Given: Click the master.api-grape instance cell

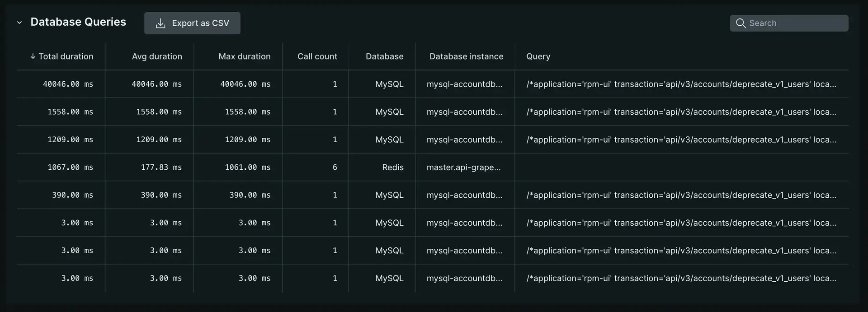Looking at the screenshot, I should [x=464, y=167].
